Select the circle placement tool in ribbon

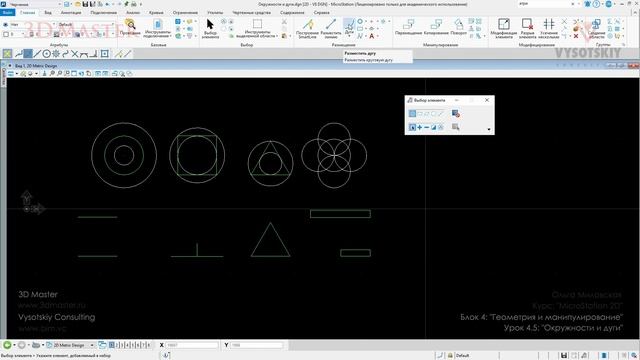360,21
